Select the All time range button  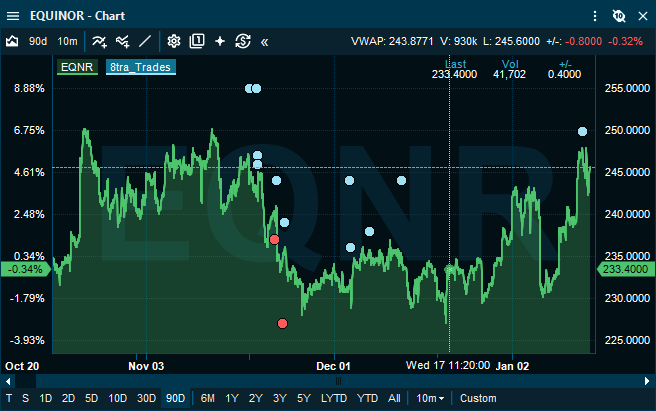point(395,398)
